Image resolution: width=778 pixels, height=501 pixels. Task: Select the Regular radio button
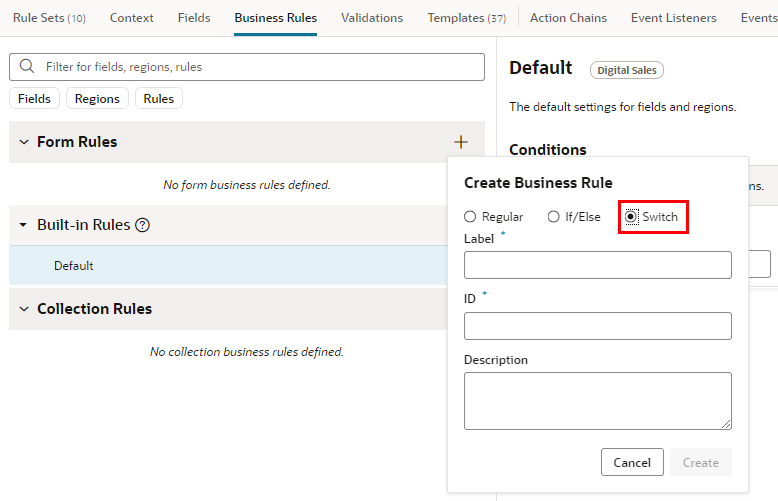(x=470, y=217)
